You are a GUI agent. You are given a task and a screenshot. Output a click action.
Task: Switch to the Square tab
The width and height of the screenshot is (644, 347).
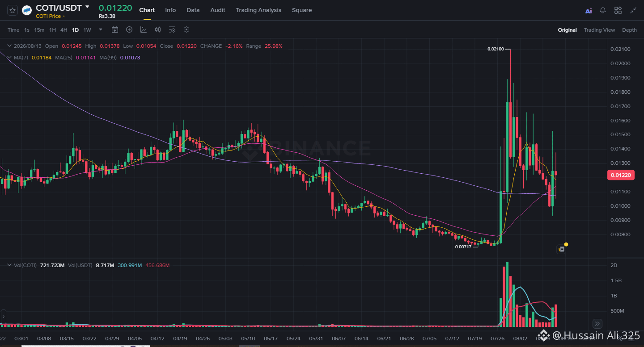point(302,10)
